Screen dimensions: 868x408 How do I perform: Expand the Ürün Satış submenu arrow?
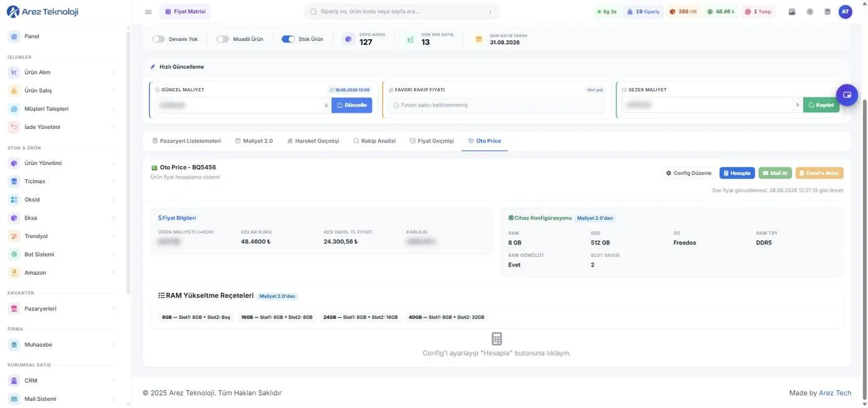[x=113, y=91]
